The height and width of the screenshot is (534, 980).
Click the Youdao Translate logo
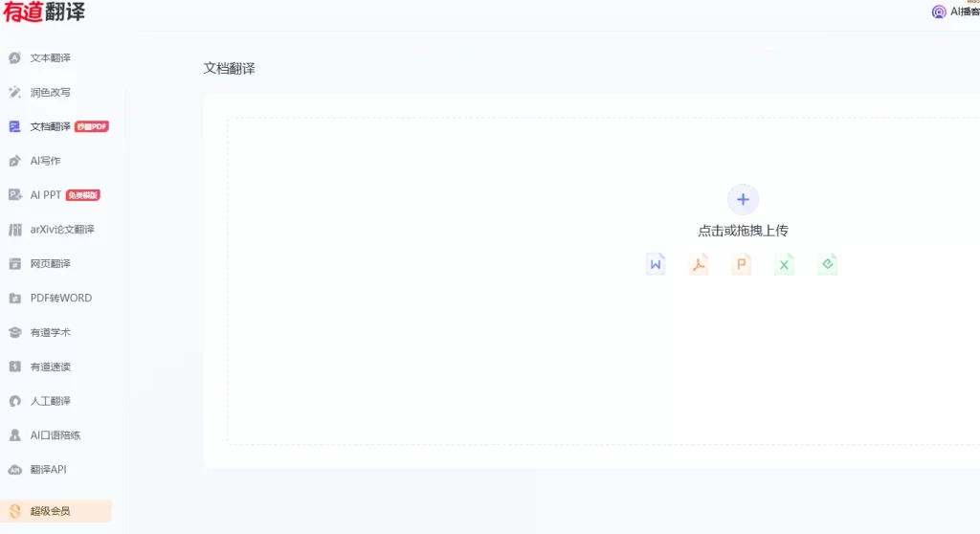click(44, 12)
